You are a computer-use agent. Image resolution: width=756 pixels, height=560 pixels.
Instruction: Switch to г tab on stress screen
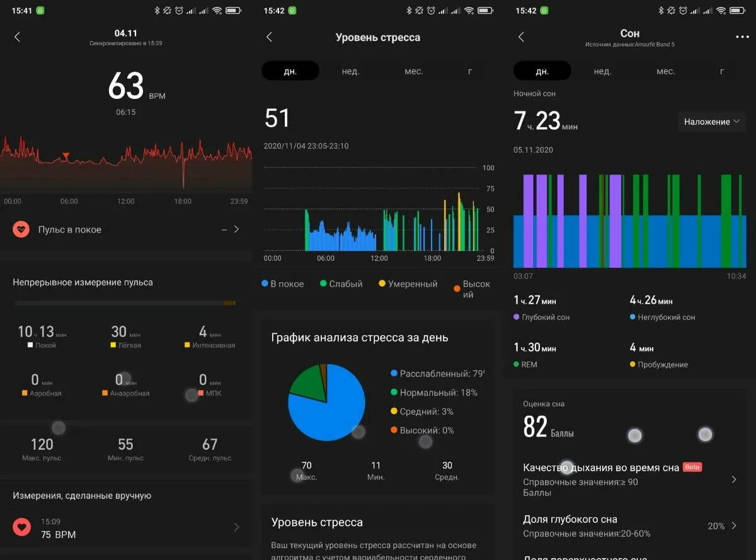[x=470, y=71]
